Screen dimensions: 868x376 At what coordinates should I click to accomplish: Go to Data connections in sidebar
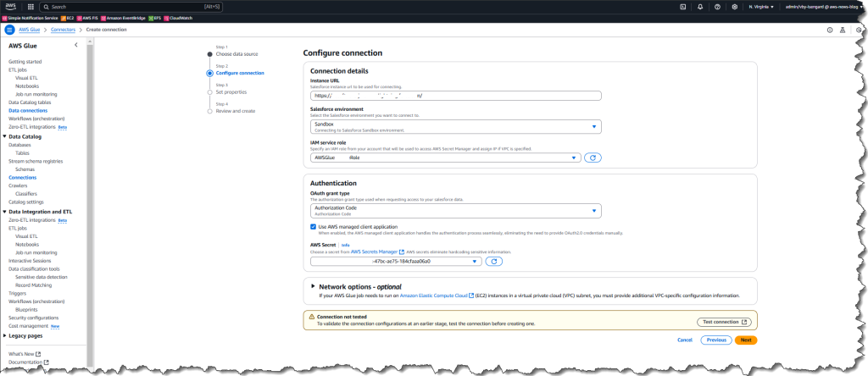[x=28, y=111]
